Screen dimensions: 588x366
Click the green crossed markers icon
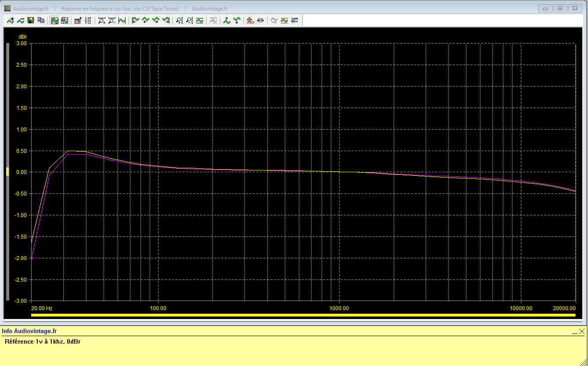(x=260, y=20)
